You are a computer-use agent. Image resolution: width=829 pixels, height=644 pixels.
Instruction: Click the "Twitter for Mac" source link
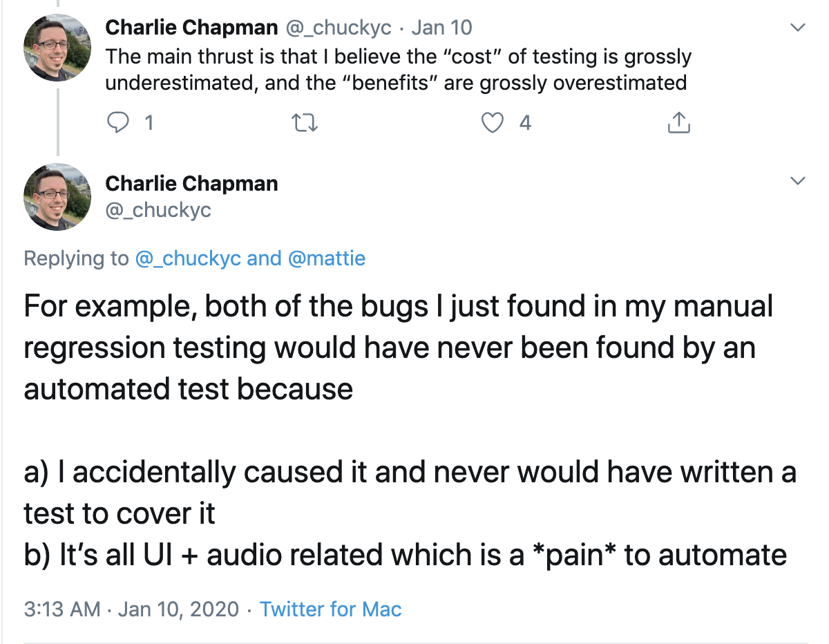[x=330, y=609]
